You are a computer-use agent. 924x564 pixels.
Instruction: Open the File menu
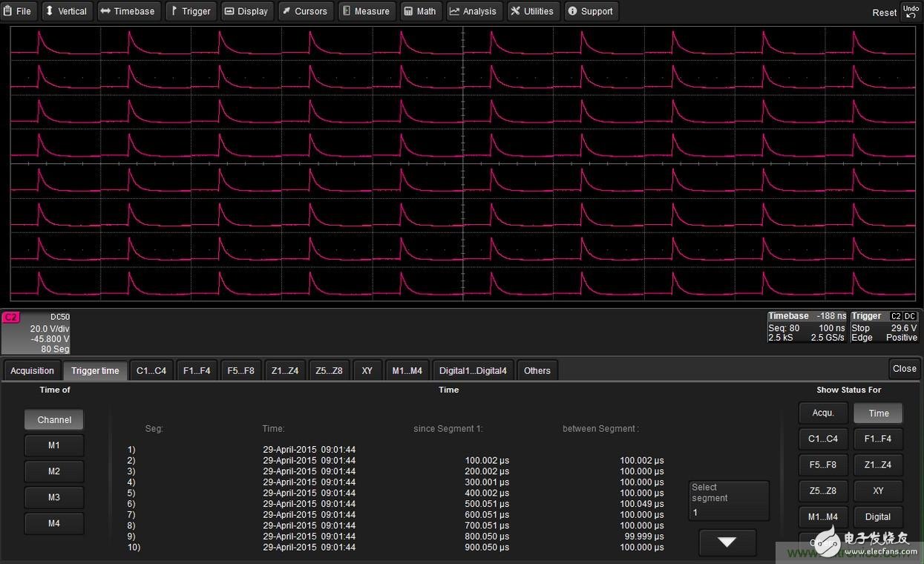[x=18, y=11]
